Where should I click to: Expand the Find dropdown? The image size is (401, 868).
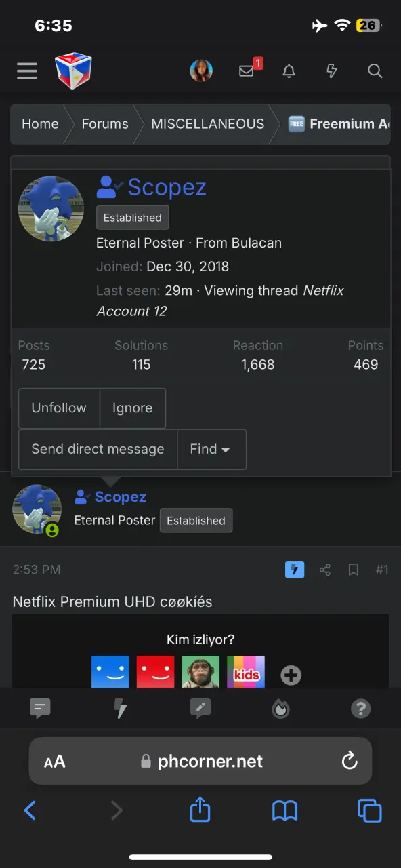click(x=211, y=449)
